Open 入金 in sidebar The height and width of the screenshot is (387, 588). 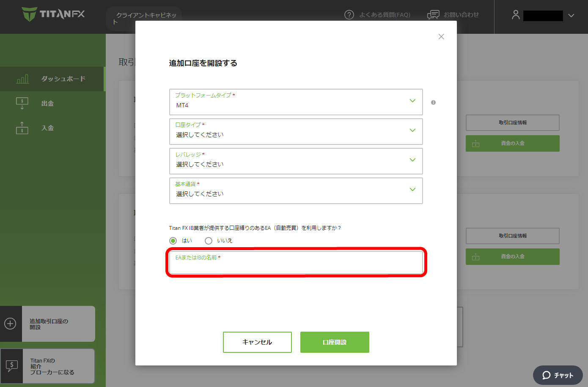(52, 128)
